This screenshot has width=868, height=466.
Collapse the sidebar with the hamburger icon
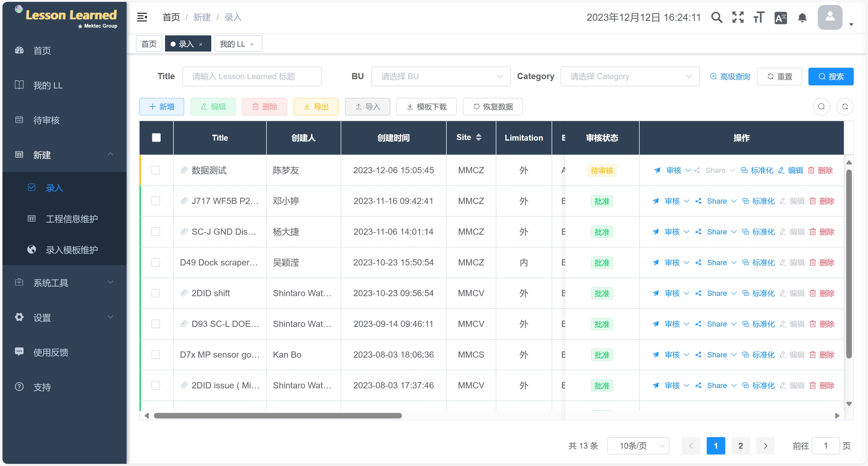point(142,17)
